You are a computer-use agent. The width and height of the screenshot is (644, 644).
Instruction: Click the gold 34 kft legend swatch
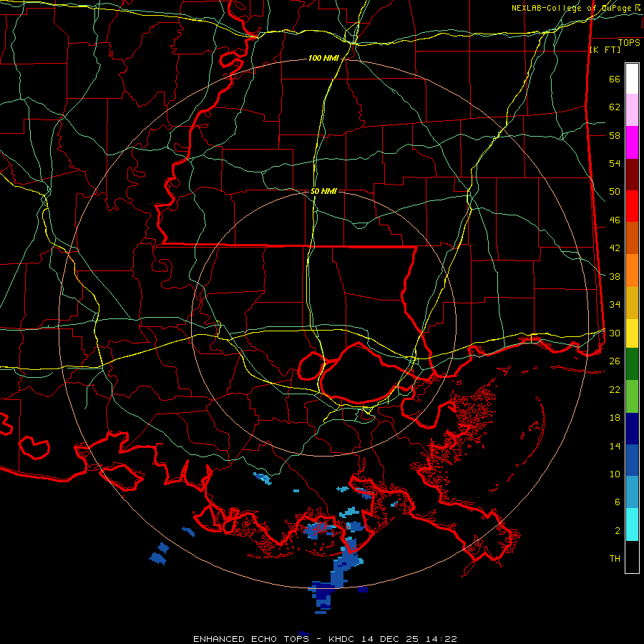(x=632, y=303)
